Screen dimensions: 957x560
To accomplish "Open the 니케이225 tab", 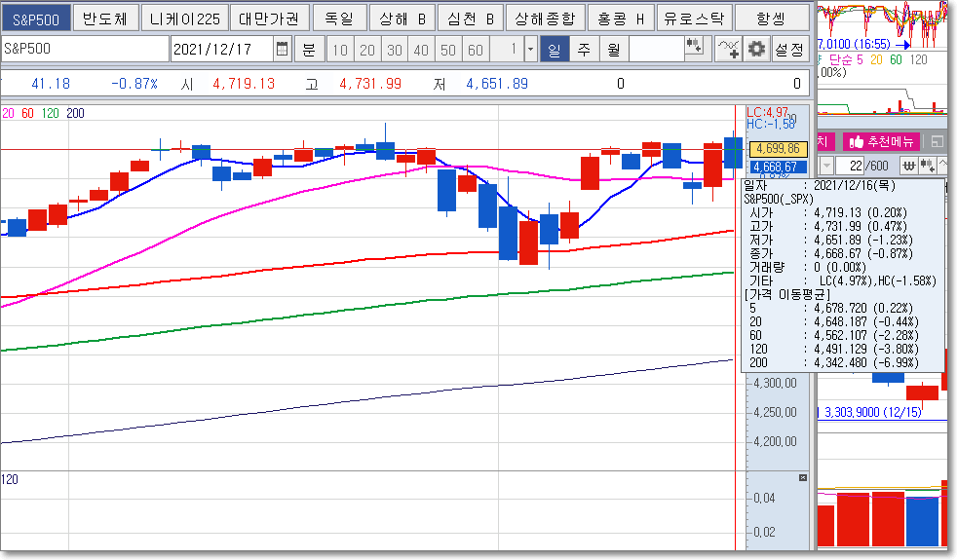I will coord(185,19).
